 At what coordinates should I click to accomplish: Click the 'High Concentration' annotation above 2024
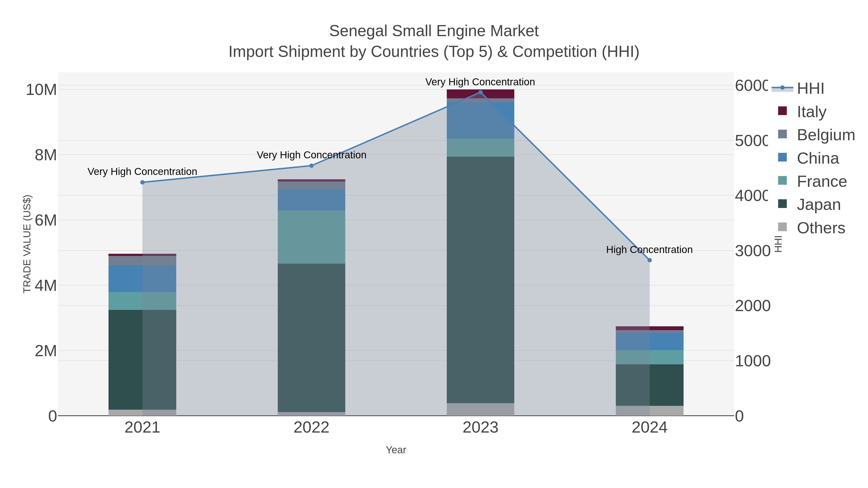(x=649, y=250)
